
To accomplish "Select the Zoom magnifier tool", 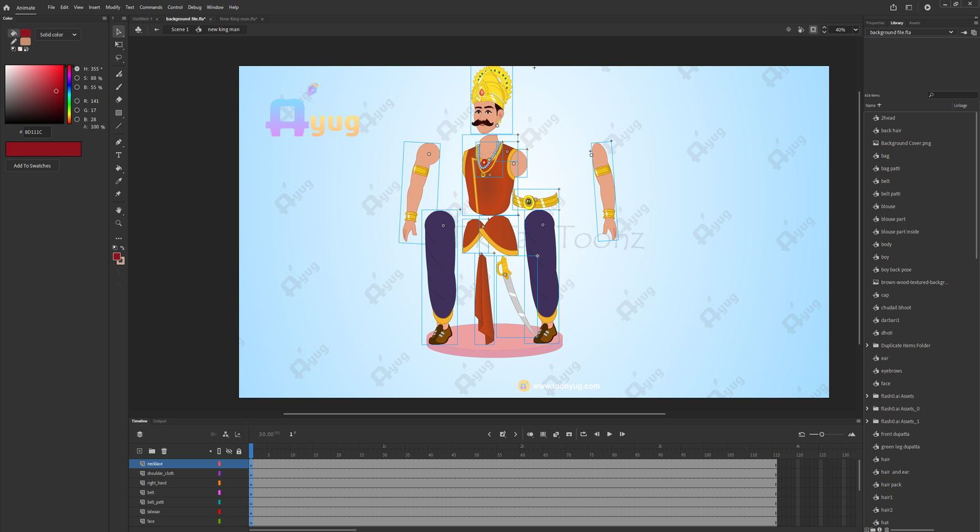I will coord(119,223).
